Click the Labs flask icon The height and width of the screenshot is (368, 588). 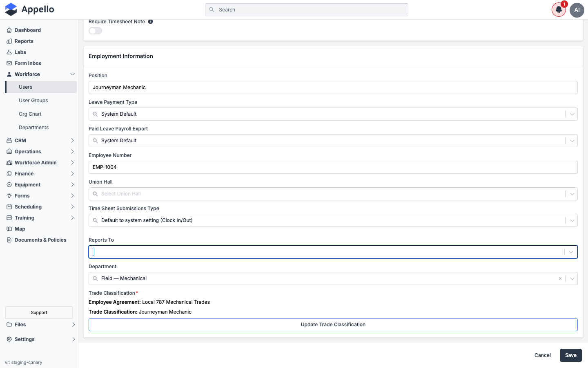click(x=9, y=52)
